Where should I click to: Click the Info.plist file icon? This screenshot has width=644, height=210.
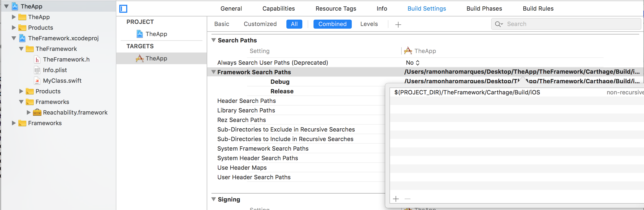[x=37, y=70]
